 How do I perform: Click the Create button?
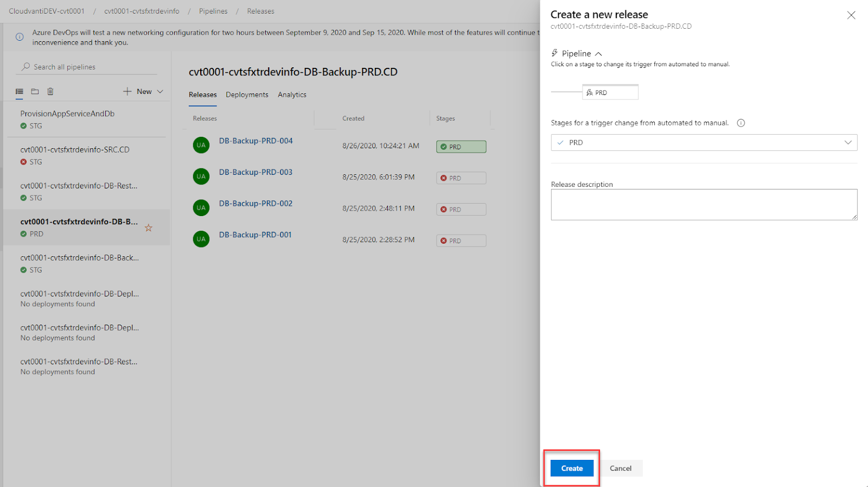(x=572, y=468)
